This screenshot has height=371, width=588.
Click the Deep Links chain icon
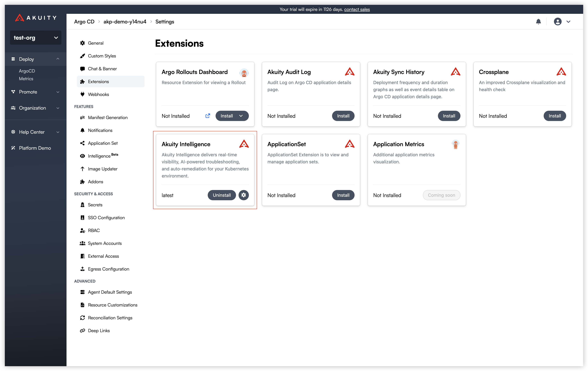click(83, 331)
